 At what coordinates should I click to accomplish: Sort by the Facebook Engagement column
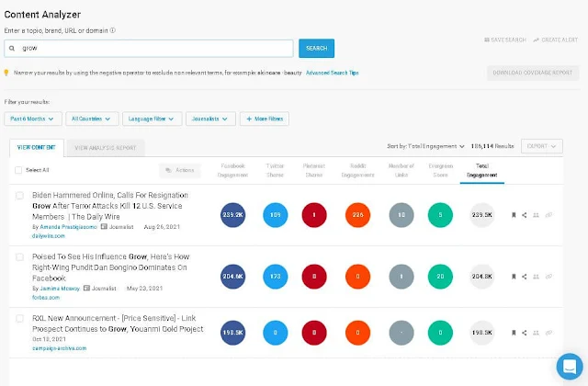click(232, 170)
